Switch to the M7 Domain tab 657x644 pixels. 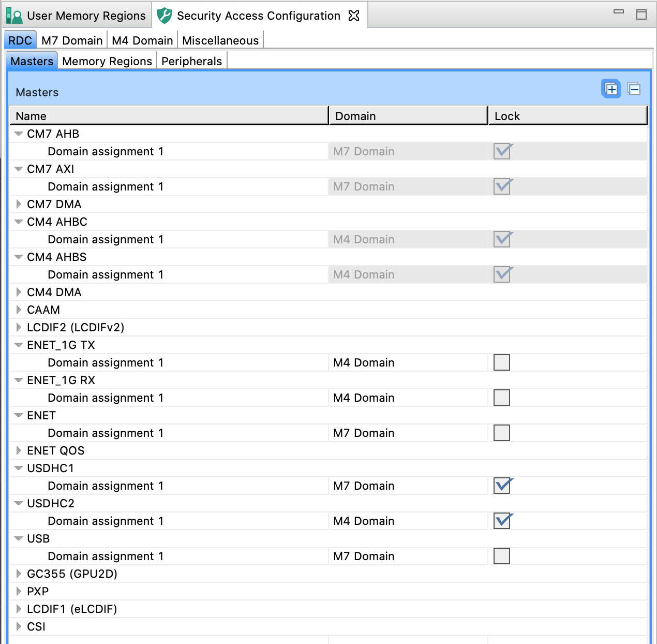[x=72, y=40]
